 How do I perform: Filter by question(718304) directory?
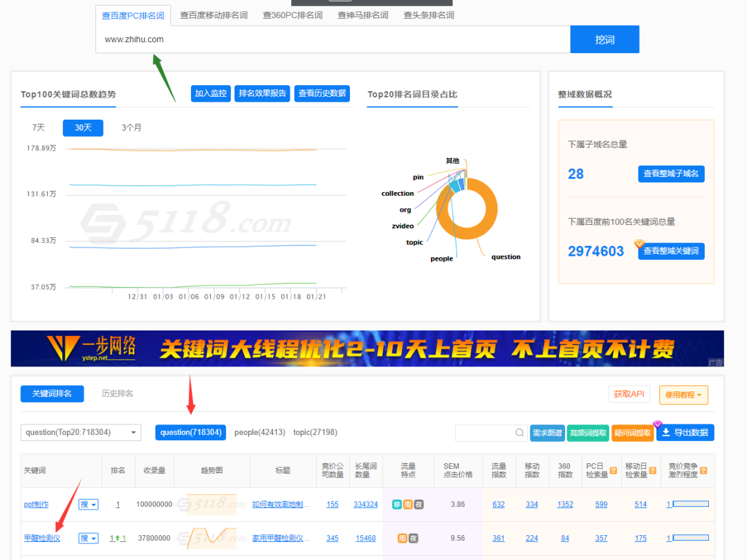(x=191, y=432)
